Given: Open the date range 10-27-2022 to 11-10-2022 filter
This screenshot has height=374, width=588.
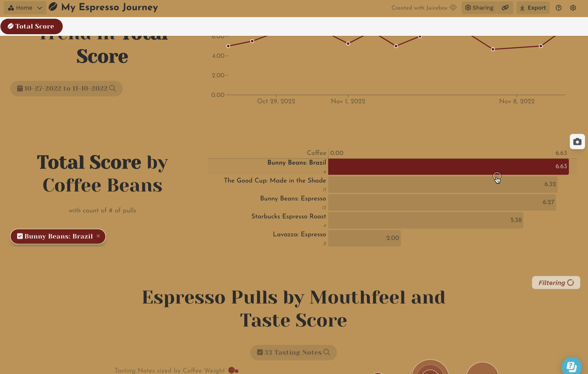Looking at the screenshot, I should click(x=66, y=88).
